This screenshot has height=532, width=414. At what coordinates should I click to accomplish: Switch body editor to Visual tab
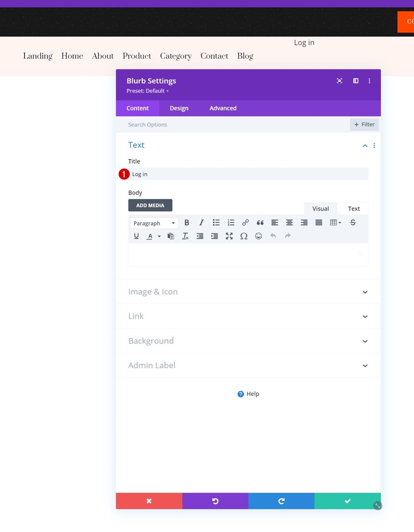(320, 209)
